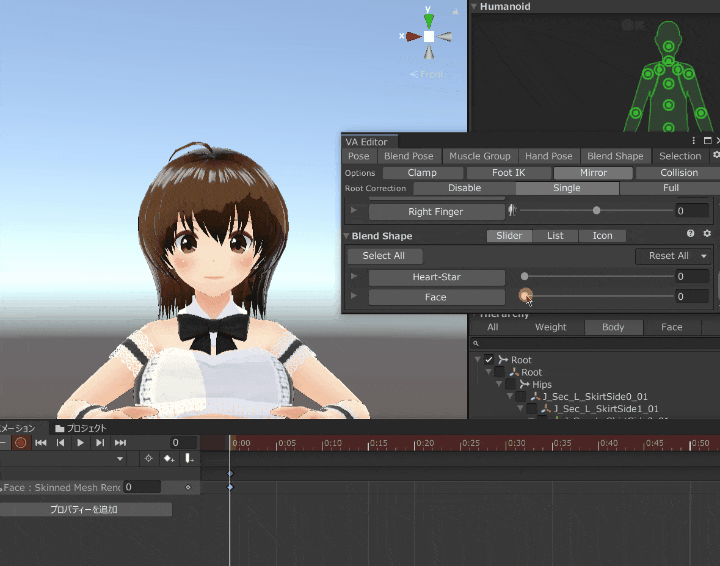Expand the Heart-Star blend shape group
The height and width of the screenshot is (566, 720).
(353, 276)
